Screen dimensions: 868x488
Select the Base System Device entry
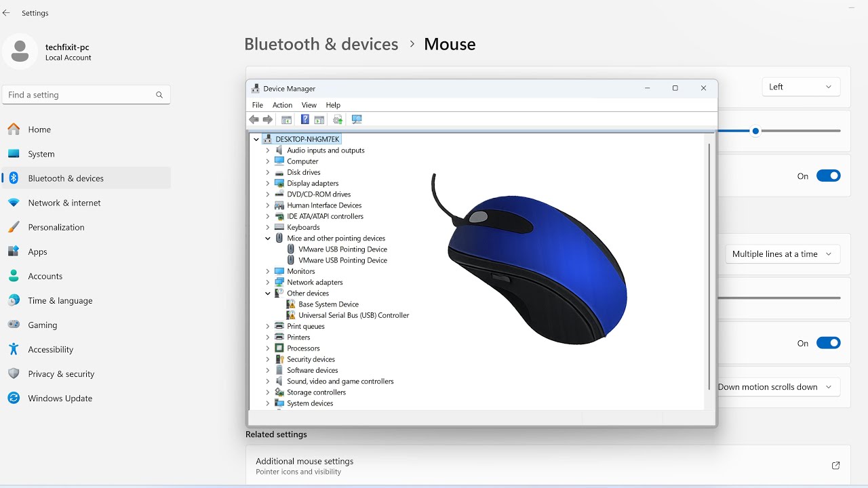(x=329, y=304)
